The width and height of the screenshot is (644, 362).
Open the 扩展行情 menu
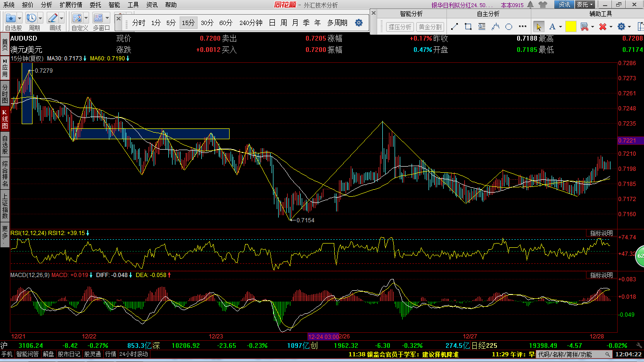click(71, 5)
